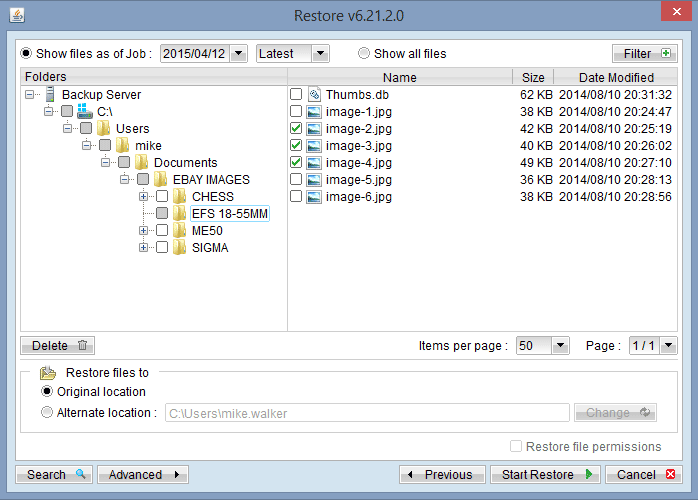698x500 pixels.
Task: Sort files by Size column header
Action: (x=532, y=77)
